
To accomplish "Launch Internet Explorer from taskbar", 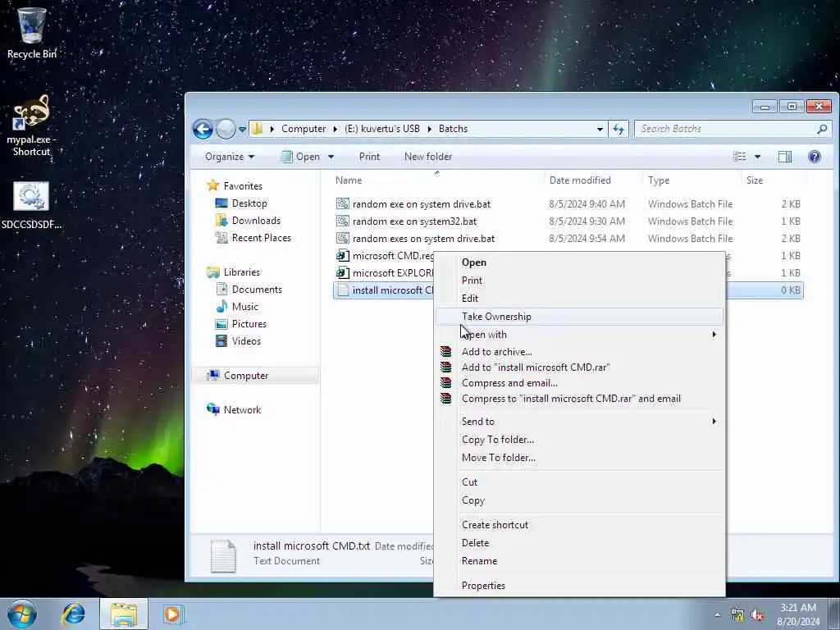I will point(73,614).
